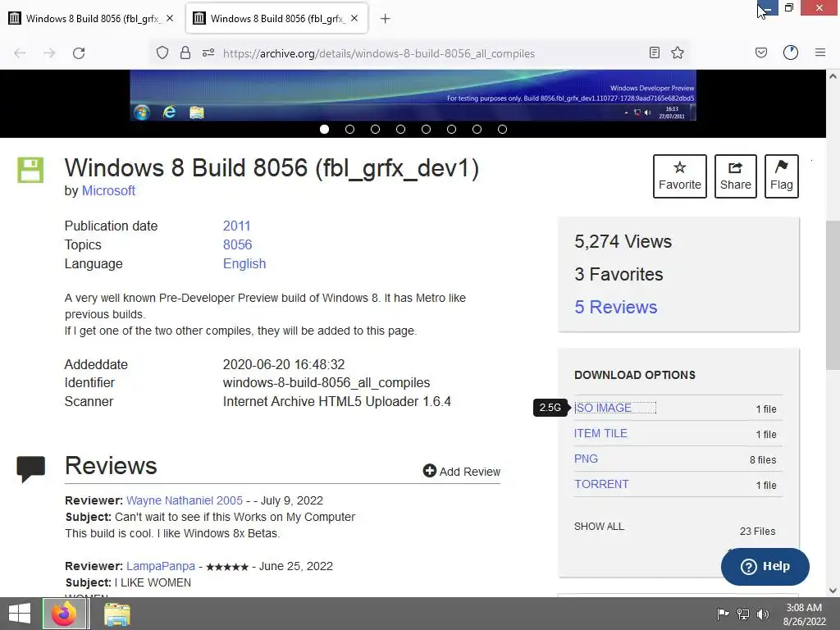Click the Help button
Image resolution: width=840 pixels, height=630 pixels.
click(x=765, y=566)
